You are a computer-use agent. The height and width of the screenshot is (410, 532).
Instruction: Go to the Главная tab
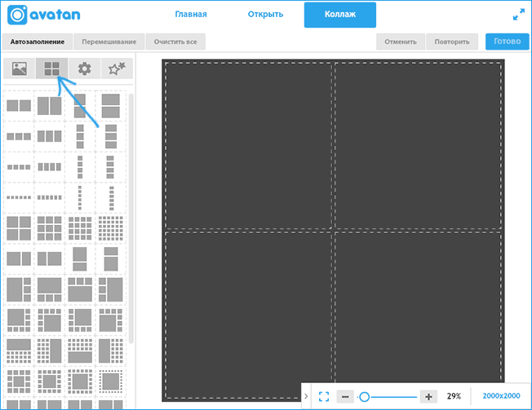point(191,14)
